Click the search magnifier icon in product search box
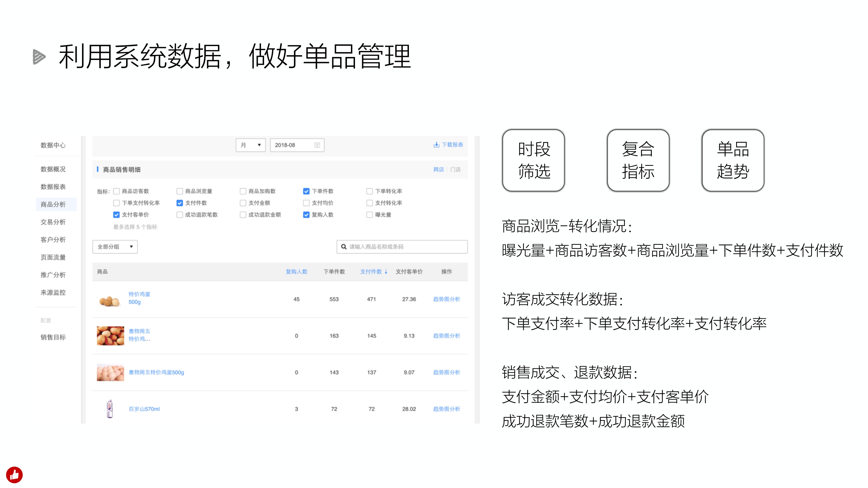This screenshot has width=868, height=488. click(x=343, y=247)
